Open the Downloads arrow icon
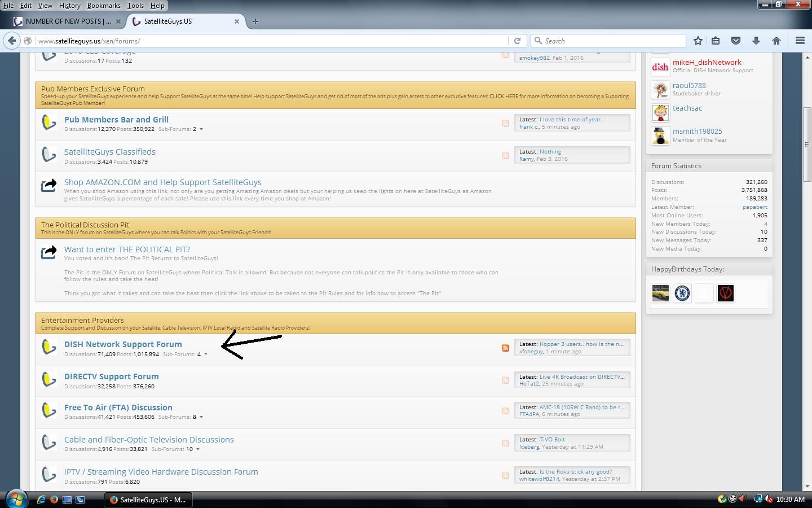 pos(756,41)
